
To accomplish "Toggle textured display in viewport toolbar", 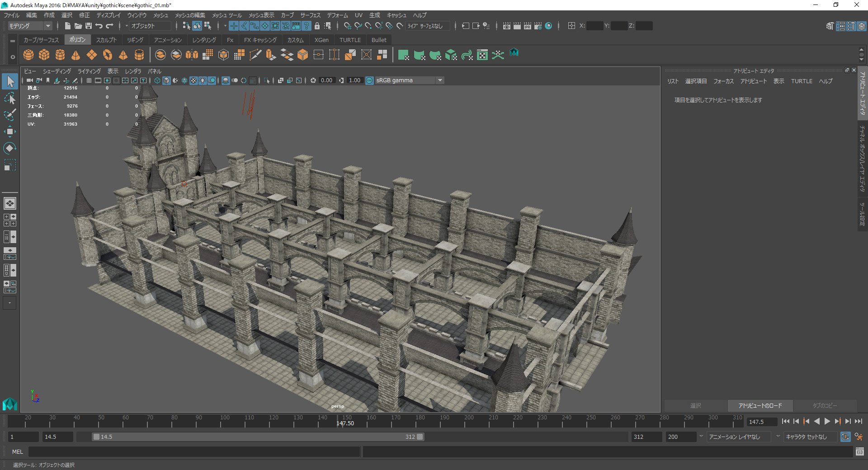I will (x=193, y=80).
